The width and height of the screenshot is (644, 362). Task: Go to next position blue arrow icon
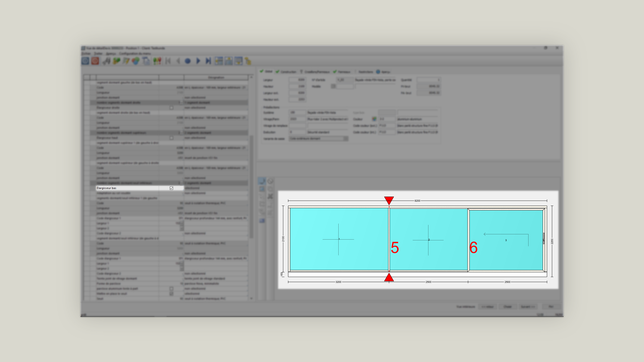click(x=198, y=61)
